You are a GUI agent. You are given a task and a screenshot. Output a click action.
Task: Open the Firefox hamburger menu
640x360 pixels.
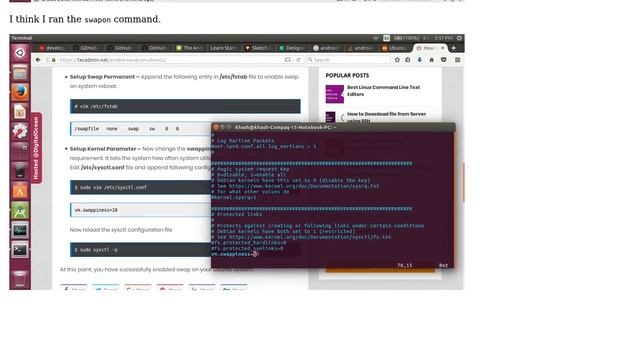(x=458, y=60)
